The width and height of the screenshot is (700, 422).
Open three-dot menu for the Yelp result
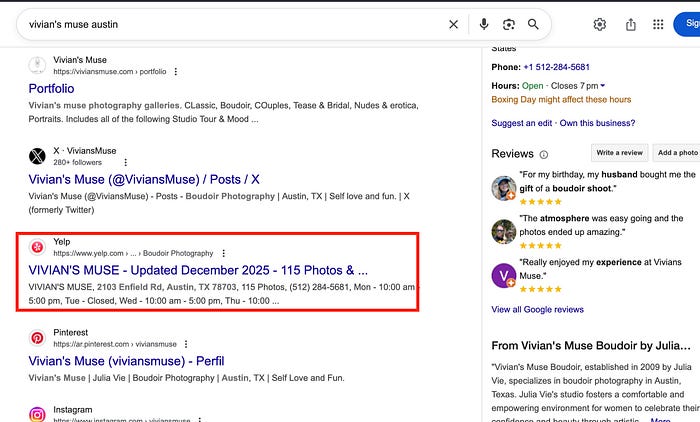tap(224, 253)
